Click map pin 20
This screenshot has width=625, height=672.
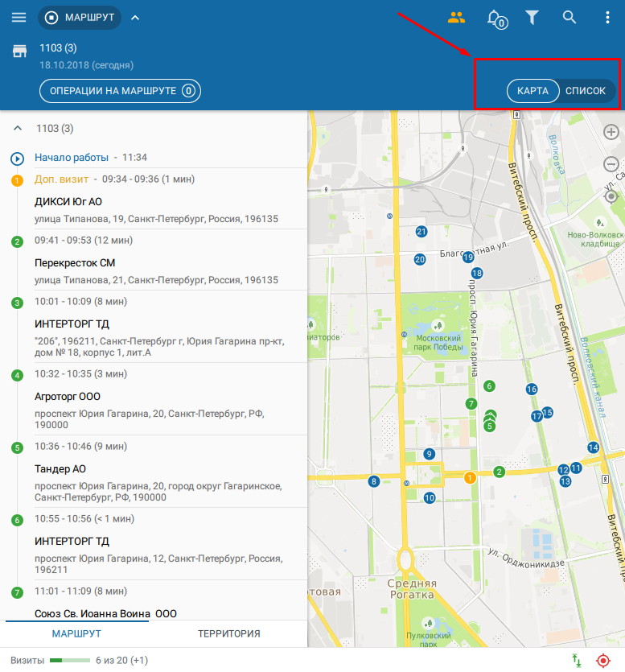pos(420,259)
